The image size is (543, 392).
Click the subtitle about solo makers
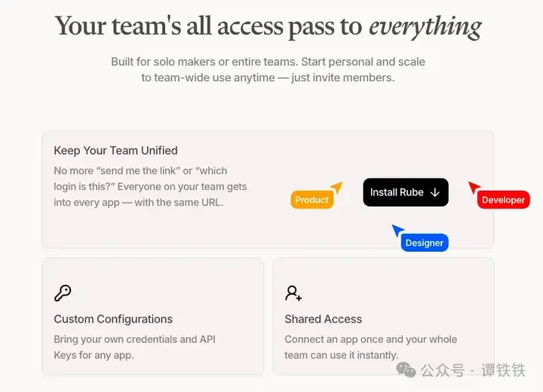(268, 69)
